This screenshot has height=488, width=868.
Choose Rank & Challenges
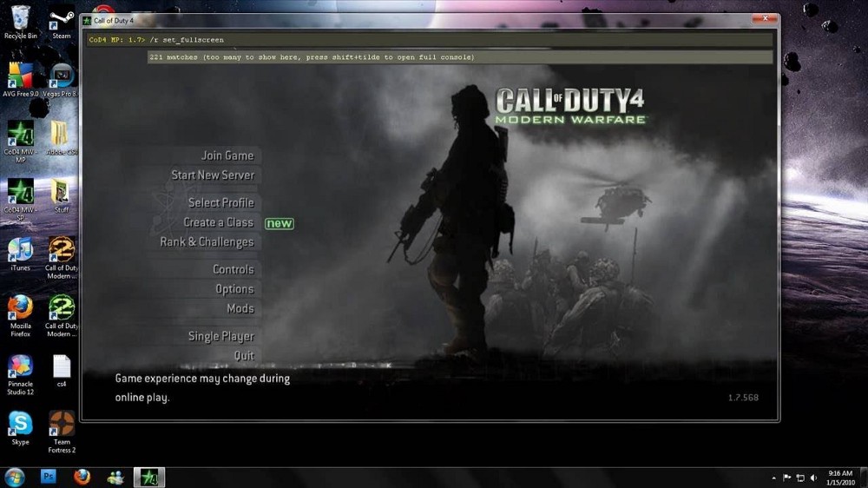207,242
